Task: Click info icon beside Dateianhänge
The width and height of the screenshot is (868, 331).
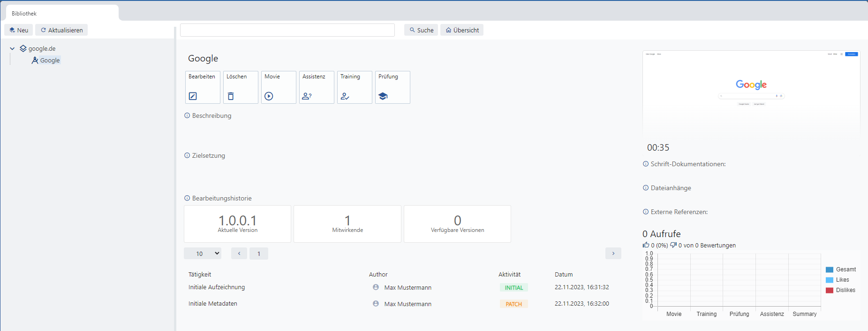Action: pyautogui.click(x=646, y=188)
